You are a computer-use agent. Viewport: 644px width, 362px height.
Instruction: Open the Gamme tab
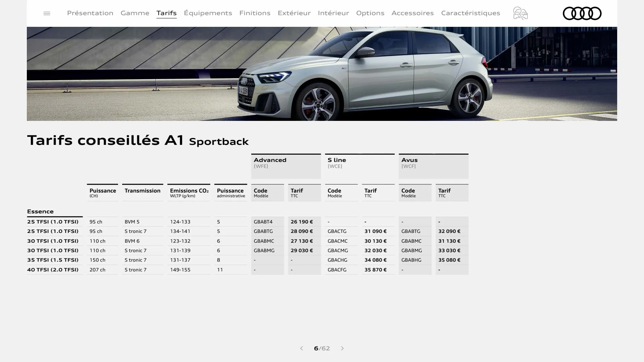pyautogui.click(x=135, y=13)
